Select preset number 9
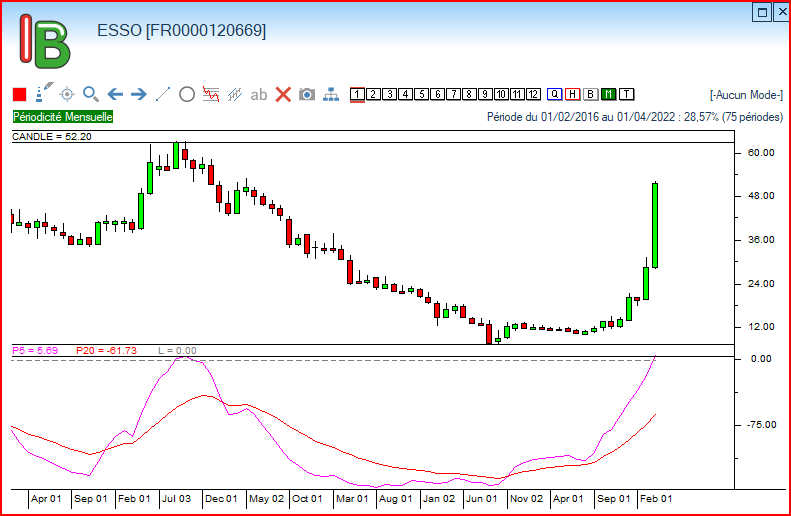Viewport: 791px width, 516px height. tap(485, 94)
